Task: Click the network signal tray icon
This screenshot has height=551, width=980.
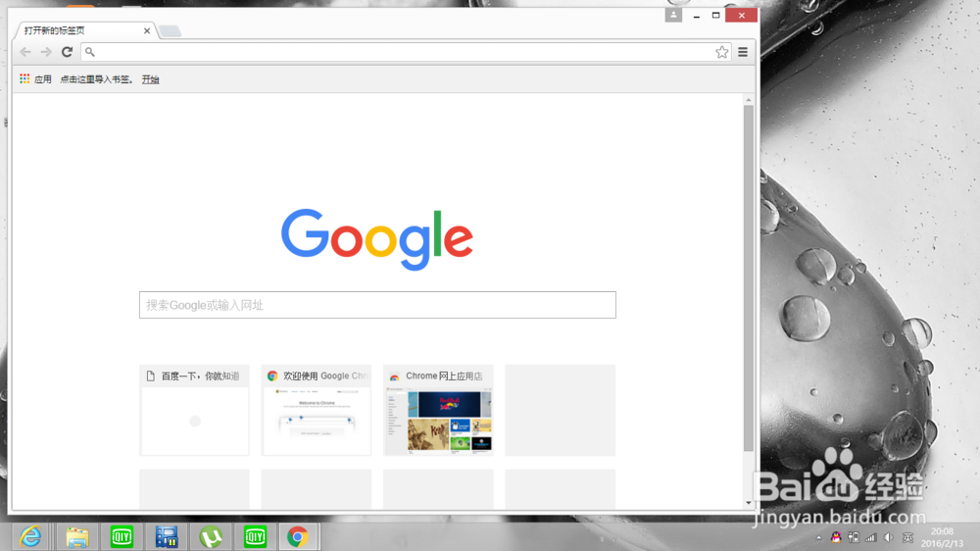Action: pos(870,537)
